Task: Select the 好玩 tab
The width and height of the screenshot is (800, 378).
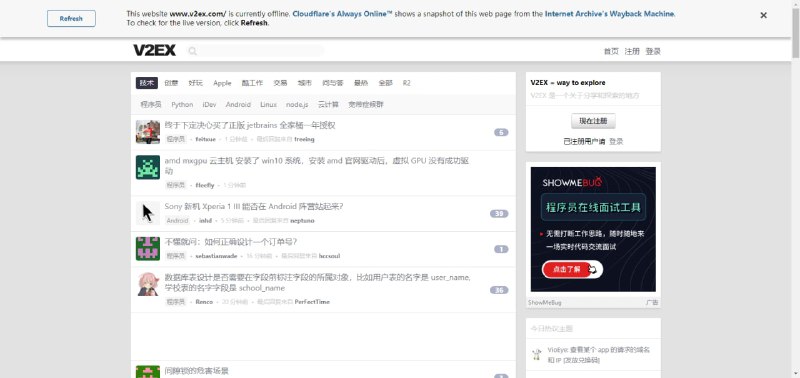Action: 195,83
